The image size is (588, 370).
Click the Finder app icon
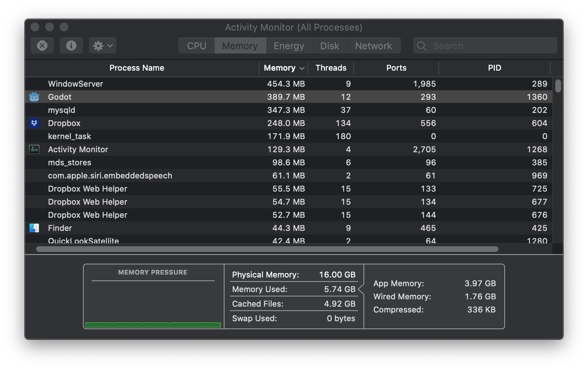point(34,228)
